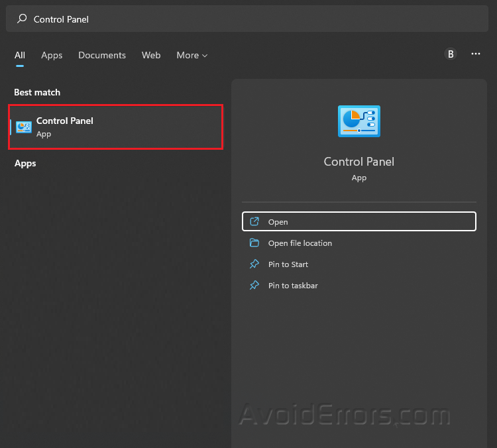Choose the Open file location text
Viewport: 497px width, 448px height.
[300, 243]
